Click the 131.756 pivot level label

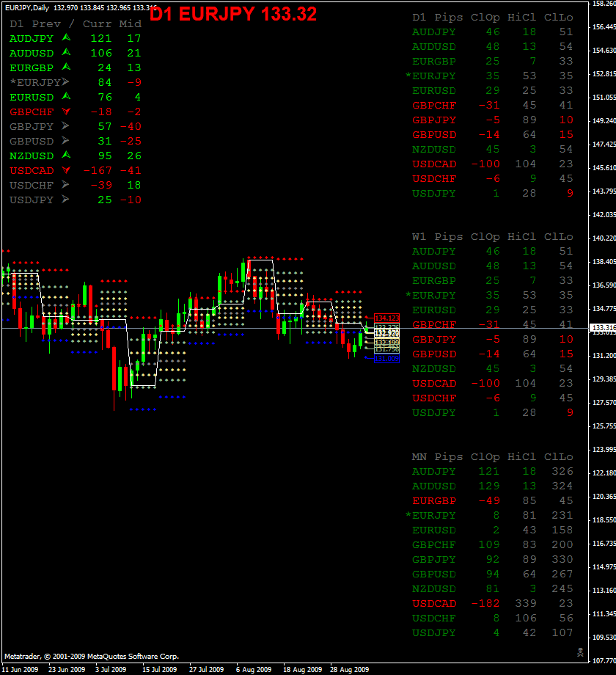coord(386,349)
